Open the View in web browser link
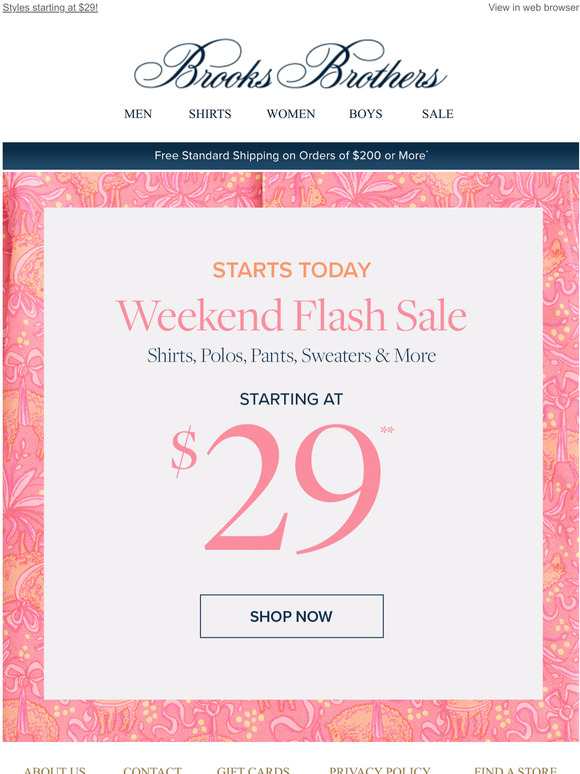Screen dimensions: 580x774 click(x=533, y=7)
